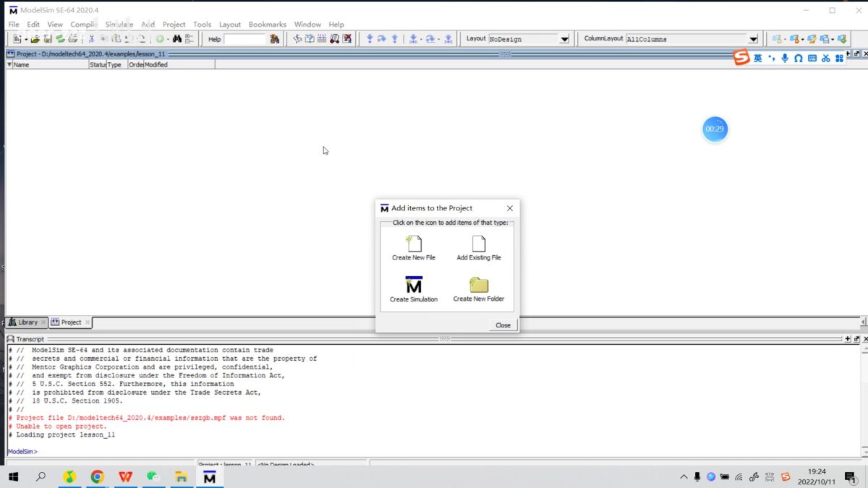Click the 'Loading project lesson_11' transcript line
The image size is (868, 488).
(61, 435)
